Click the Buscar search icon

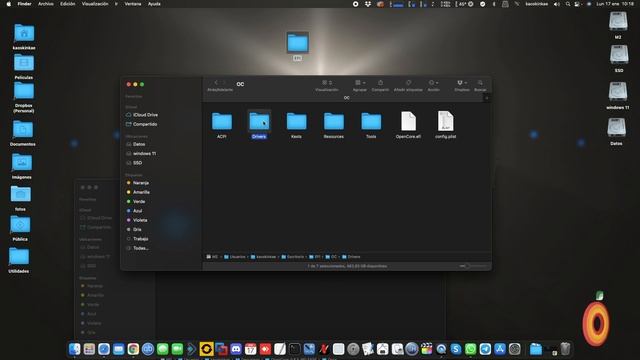pyautogui.click(x=480, y=83)
